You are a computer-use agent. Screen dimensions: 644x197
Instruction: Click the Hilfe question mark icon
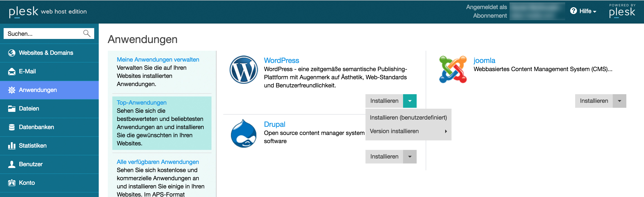(573, 11)
